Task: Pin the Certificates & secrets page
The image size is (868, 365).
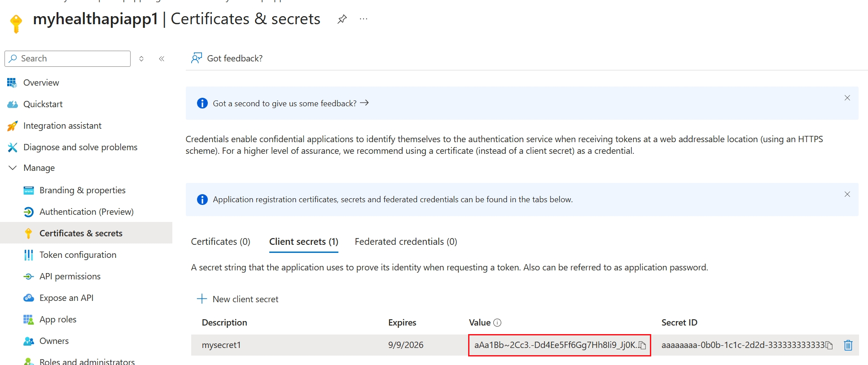Action: tap(342, 19)
